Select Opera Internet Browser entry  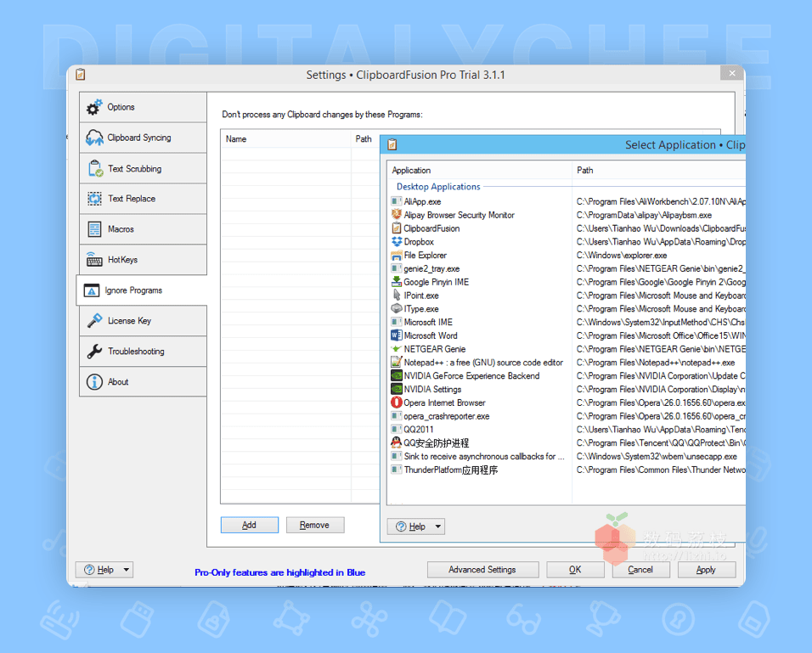[x=444, y=402]
